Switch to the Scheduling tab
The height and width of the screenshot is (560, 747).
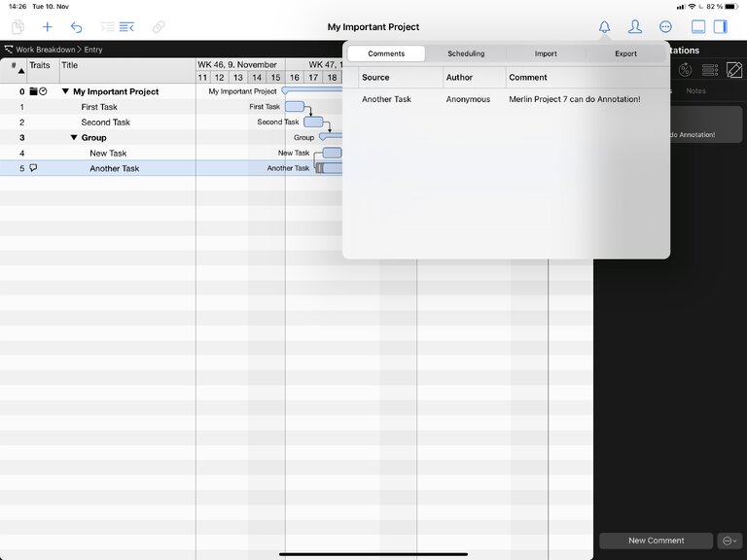(466, 53)
